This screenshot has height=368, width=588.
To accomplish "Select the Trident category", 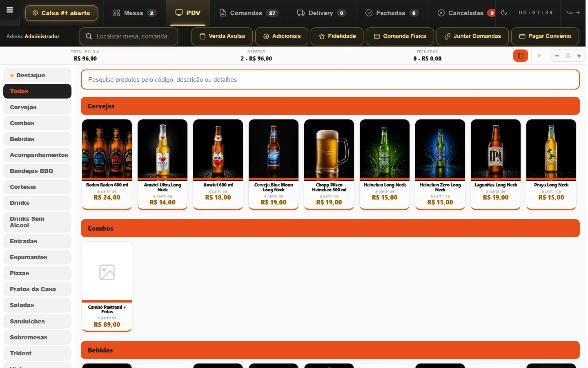I will pos(37,353).
